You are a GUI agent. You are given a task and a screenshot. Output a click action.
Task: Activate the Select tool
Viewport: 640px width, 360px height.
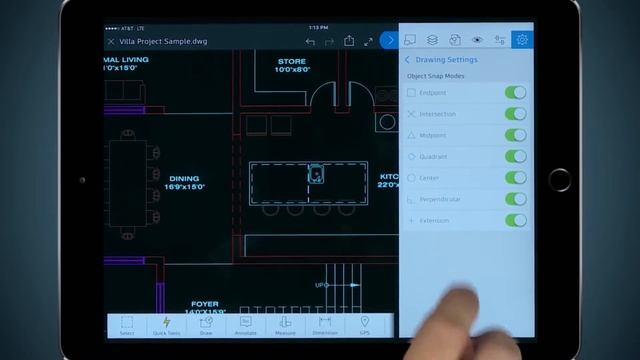127,326
